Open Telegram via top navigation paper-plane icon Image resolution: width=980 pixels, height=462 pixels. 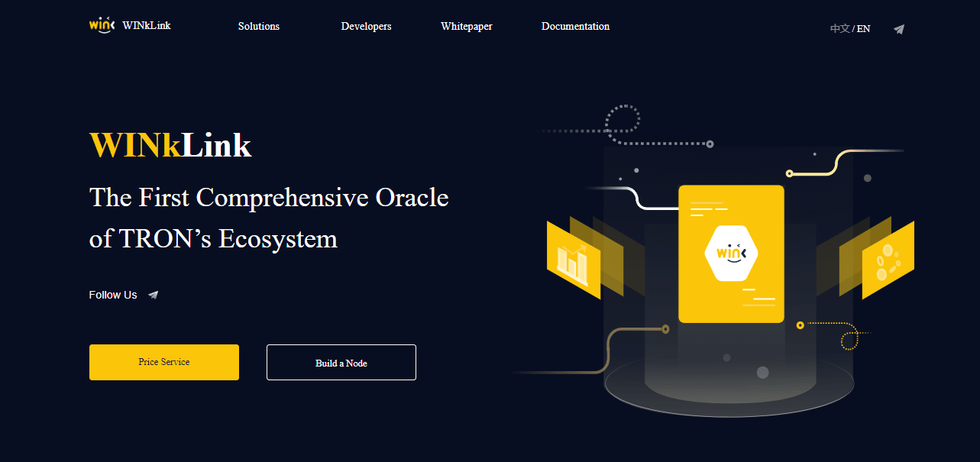click(x=899, y=29)
